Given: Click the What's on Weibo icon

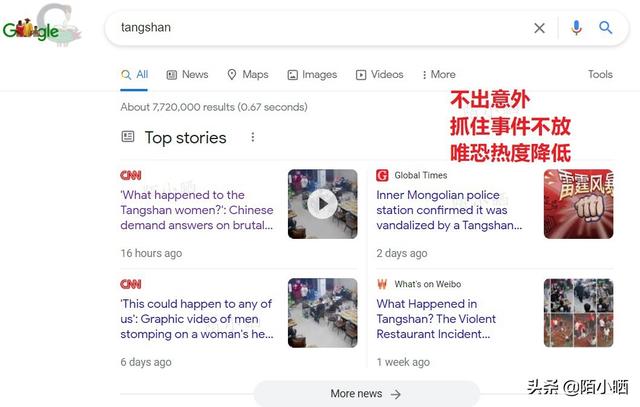Looking at the screenshot, I should (x=382, y=284).
